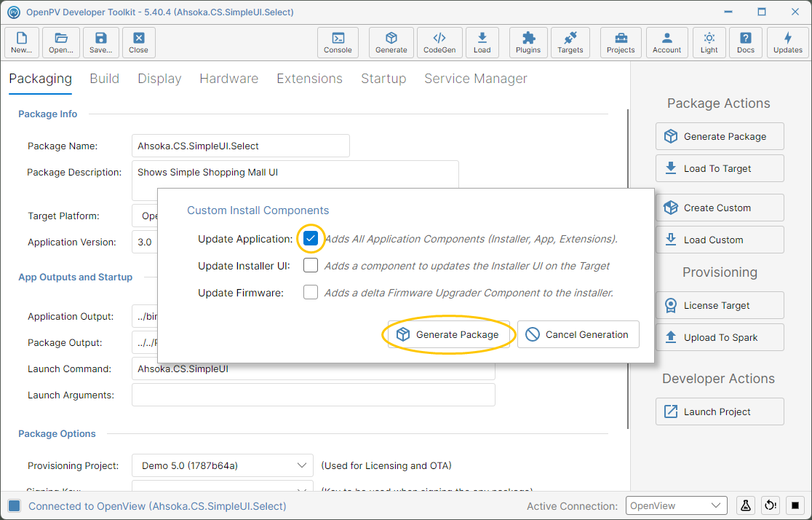This screenshot has height=520, width=812.
Task: Click Launch Project button
Action: [x=720, y=411]
